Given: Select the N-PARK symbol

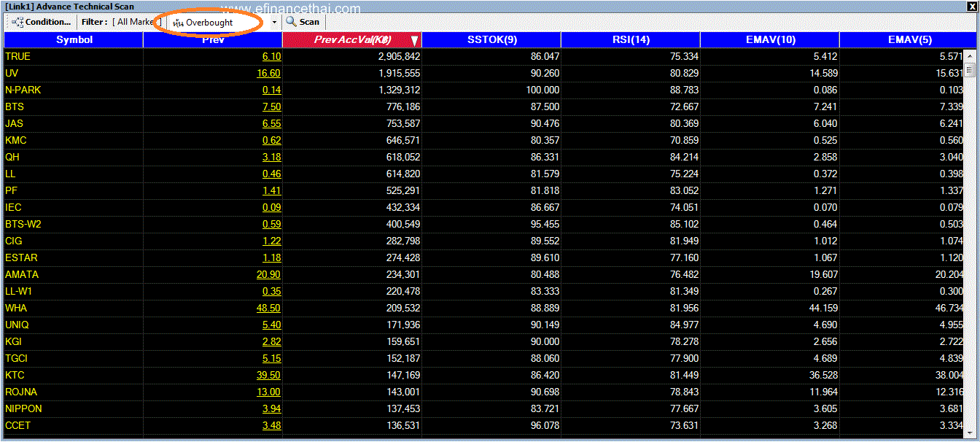Looking at the screenshot, I should click(23, 90).
